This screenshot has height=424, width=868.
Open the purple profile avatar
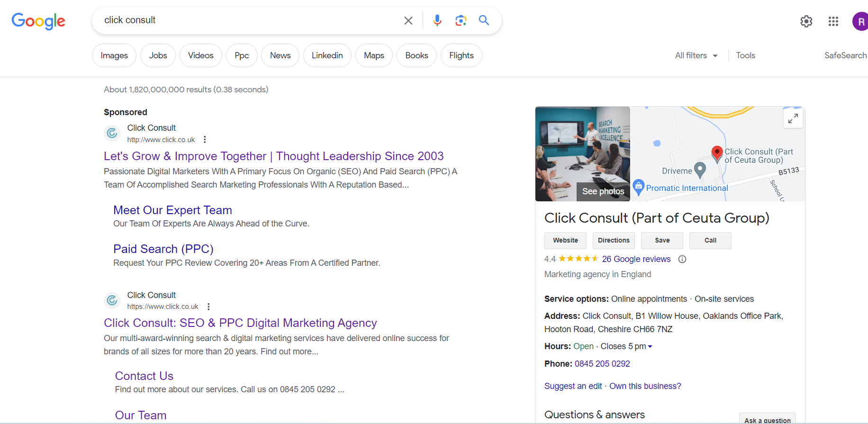(860, 21)
